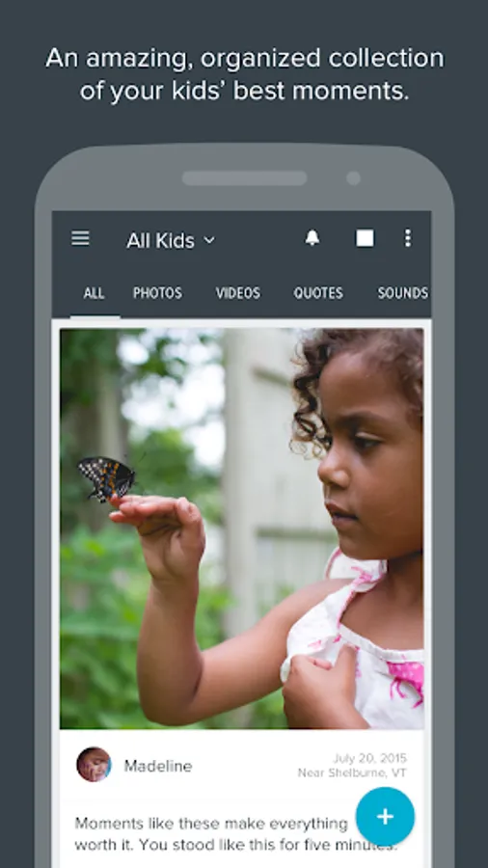Show the QUOTES tab
Screen dimensions: 488x868
pyautogui.click(x=318, y=293)
